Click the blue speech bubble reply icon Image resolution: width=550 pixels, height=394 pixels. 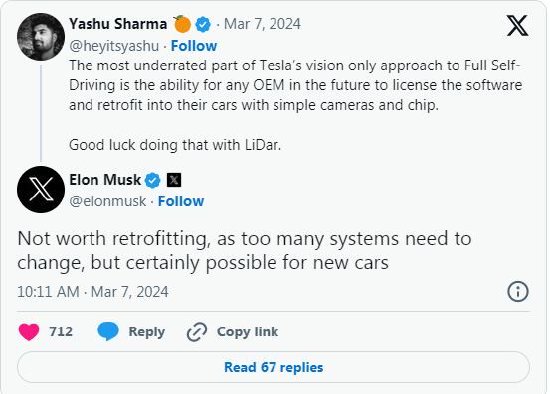coord(108,332)
